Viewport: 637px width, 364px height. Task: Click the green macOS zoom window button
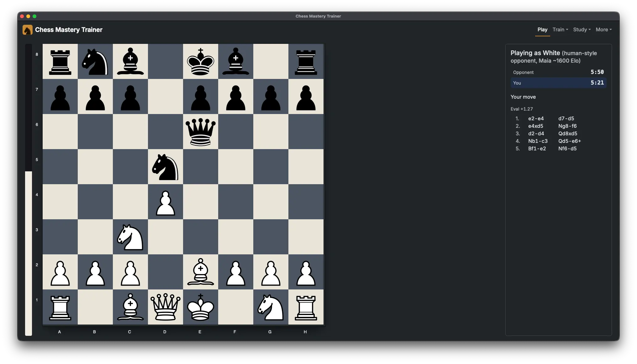click(34, 16)
